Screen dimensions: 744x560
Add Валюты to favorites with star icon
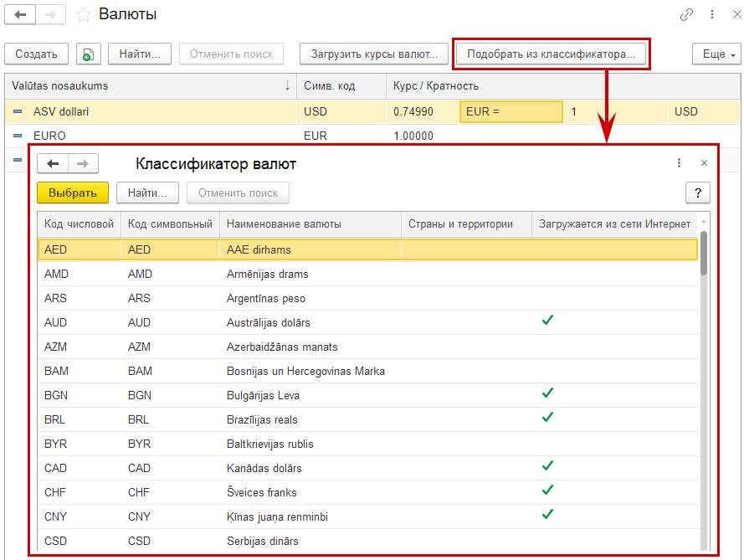tap(83, 15)
